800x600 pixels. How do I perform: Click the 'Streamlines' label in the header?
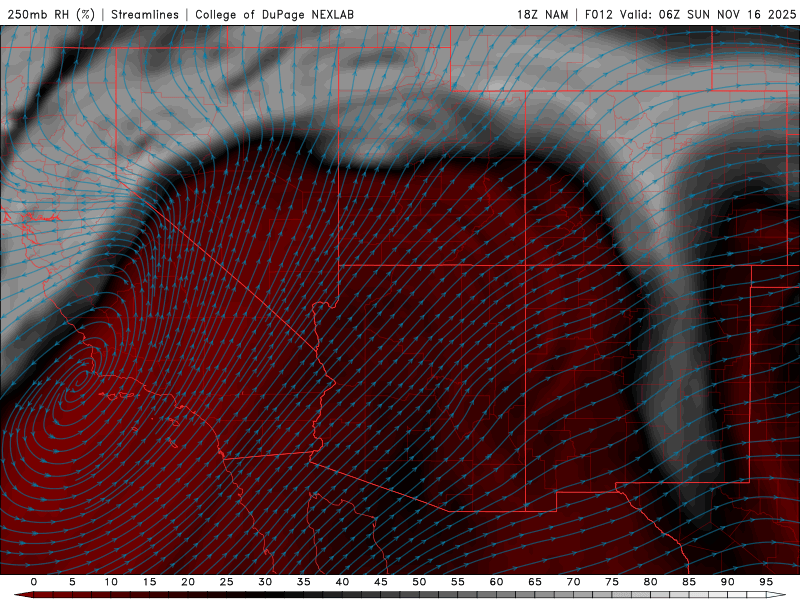(145, 14)
